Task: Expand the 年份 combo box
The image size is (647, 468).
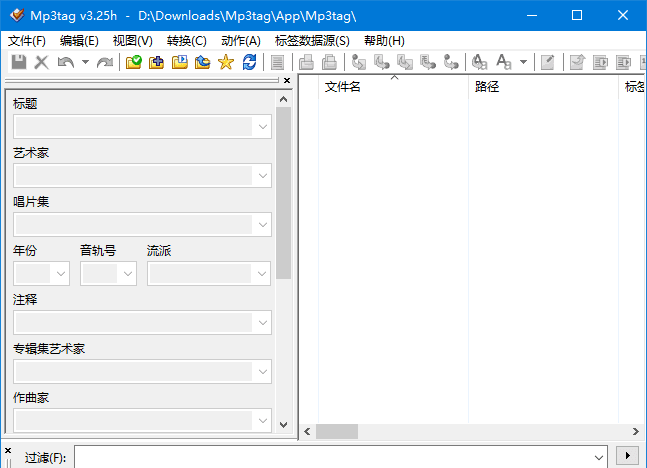Action: click(x=61, y=274)
